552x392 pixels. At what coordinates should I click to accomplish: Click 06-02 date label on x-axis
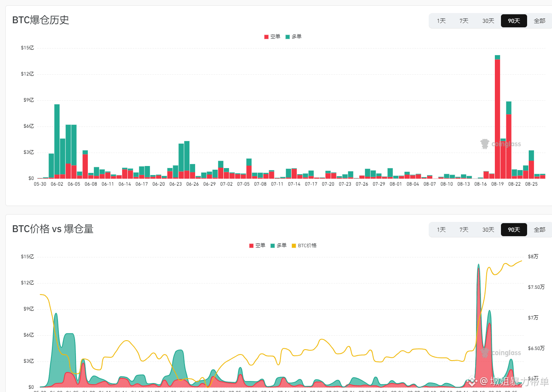tap(57, 184)
